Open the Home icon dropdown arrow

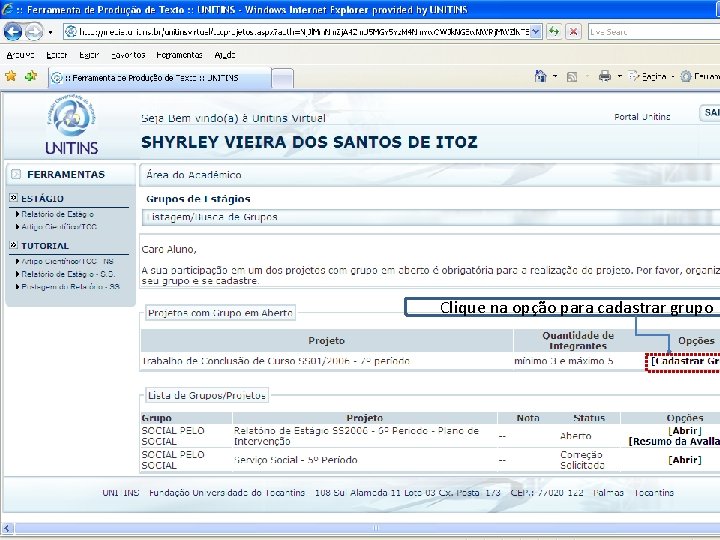click(x=555, y=76)
